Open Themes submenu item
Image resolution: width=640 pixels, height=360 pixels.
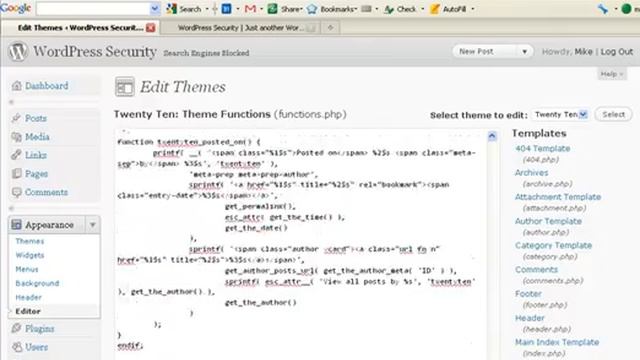point(30,241)
